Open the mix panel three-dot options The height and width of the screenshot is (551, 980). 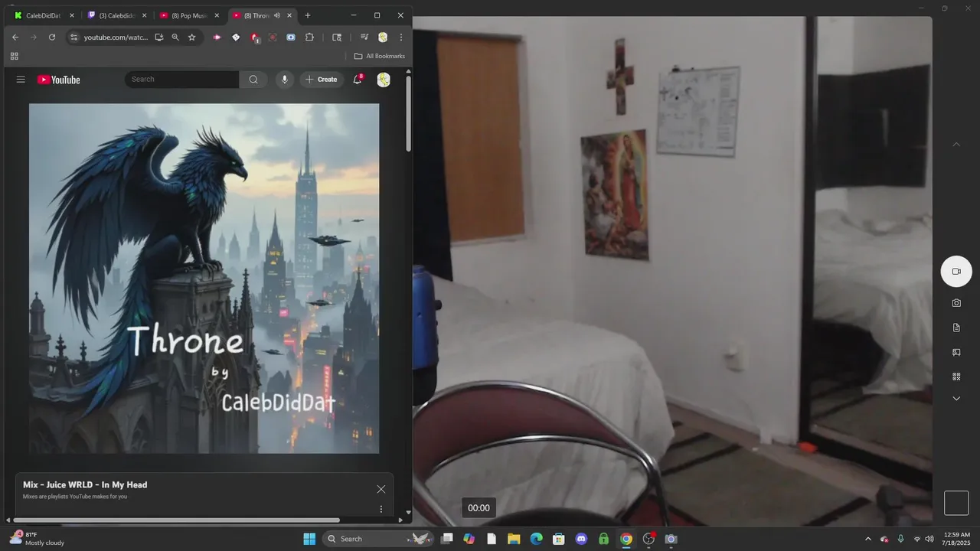(381, 509)
